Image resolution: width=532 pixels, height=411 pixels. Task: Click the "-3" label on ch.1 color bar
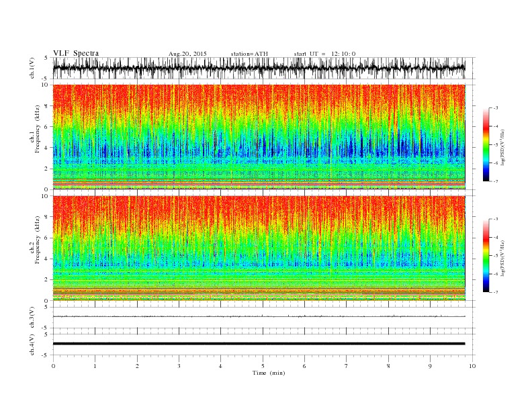tap(496, 108)
